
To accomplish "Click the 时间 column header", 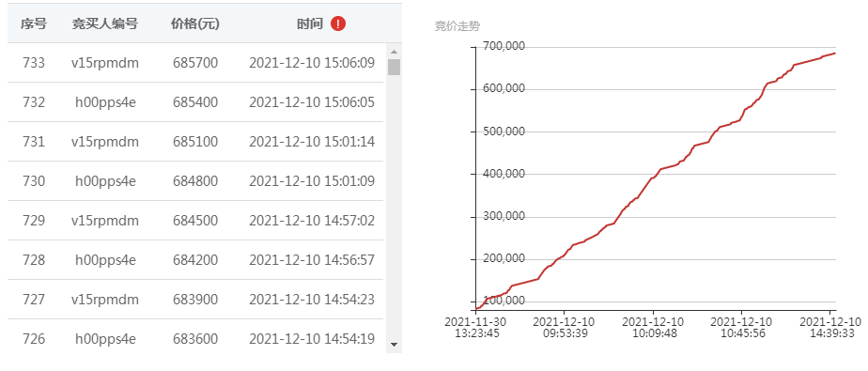I will [309, 23].
